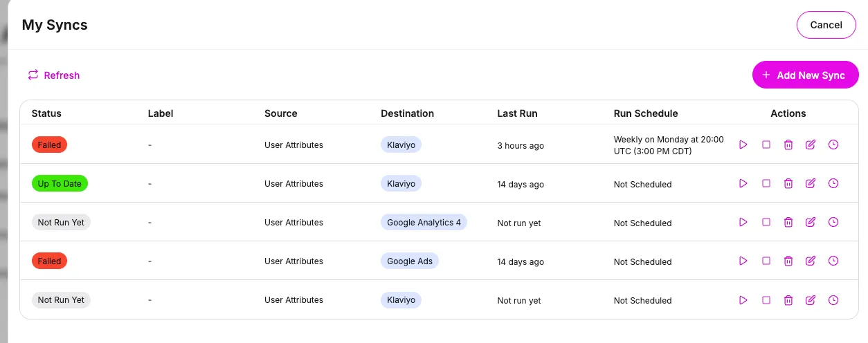The image size is (868, 343).
Task: Click the Last Run column header
Action: click(517, 113)
